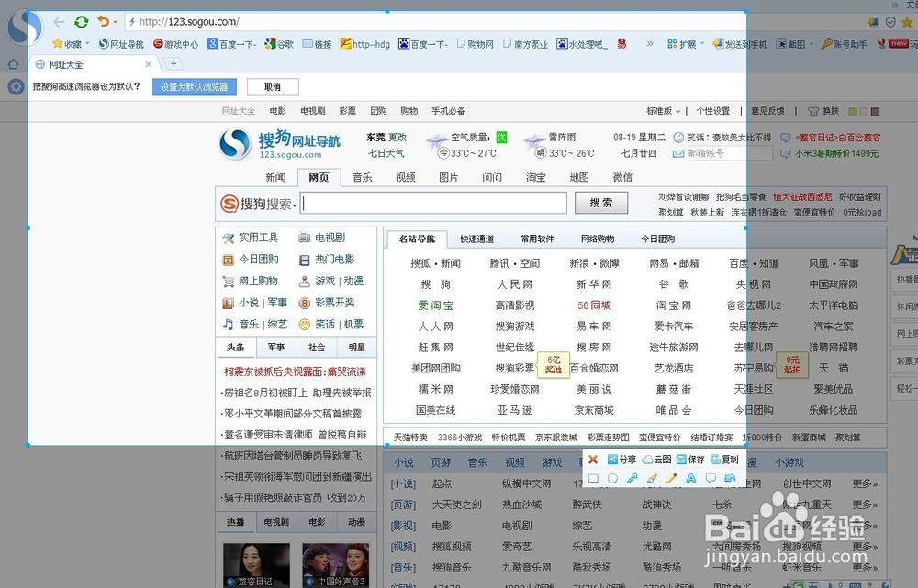
Task: Switch to 地图 search tab
Action: (x=579, y=177)
